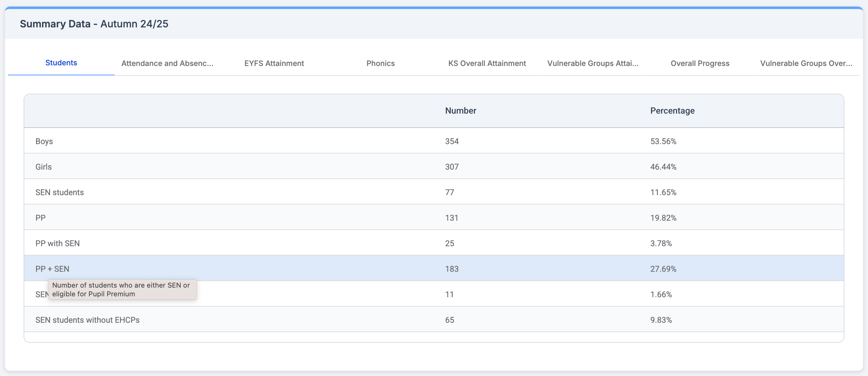Select the Students tab
868x376 pixels.
click(61, 63)
